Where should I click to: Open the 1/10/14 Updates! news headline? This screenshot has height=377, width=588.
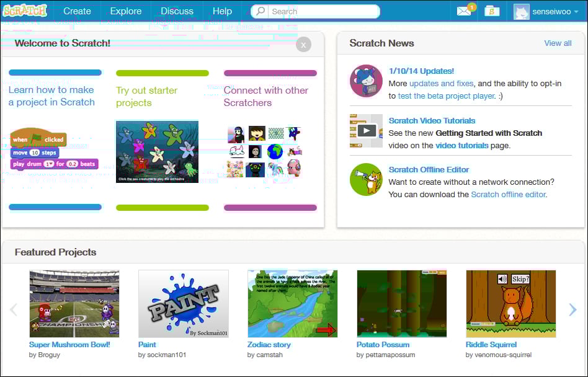point(421,71)
